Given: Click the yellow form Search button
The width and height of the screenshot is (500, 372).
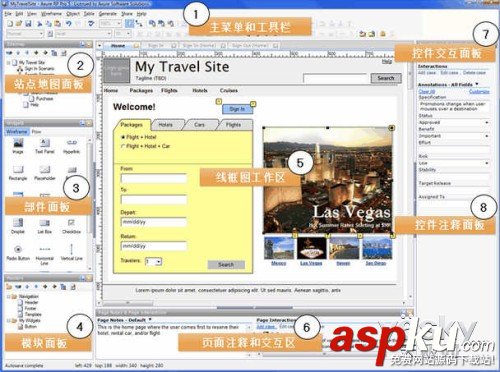Looking at the screenshot, I should (226, 264).
